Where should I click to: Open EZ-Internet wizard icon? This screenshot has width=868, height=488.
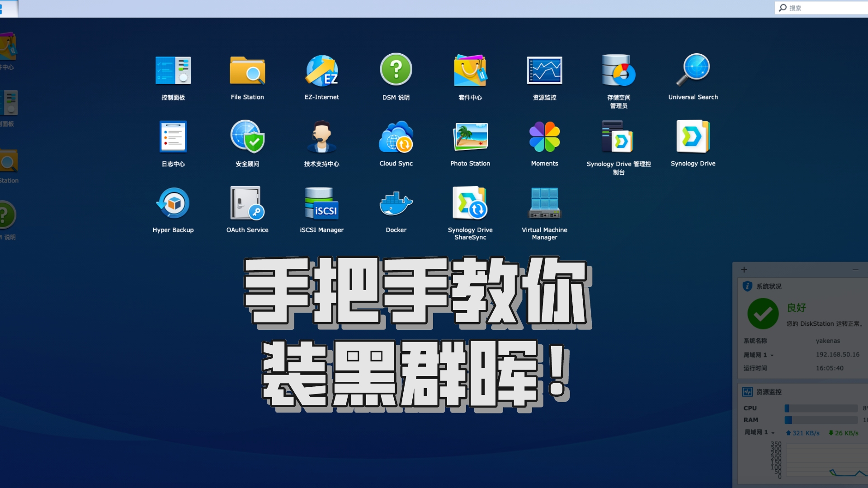coord(321,70)
